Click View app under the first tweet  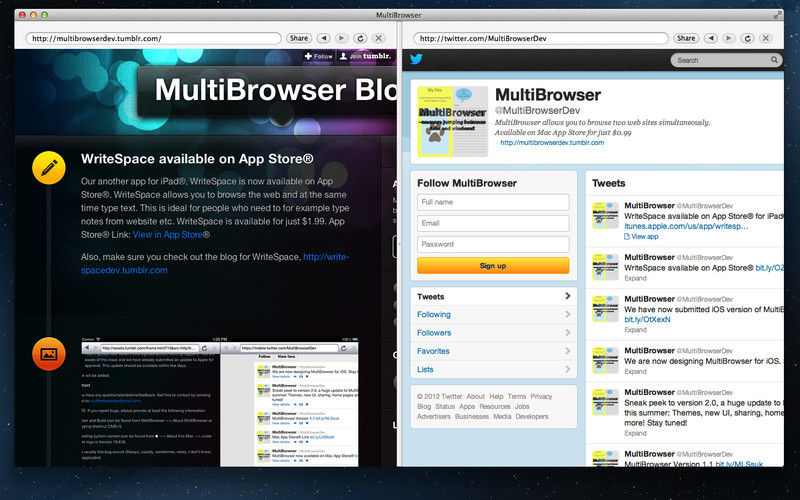[641, 237]
